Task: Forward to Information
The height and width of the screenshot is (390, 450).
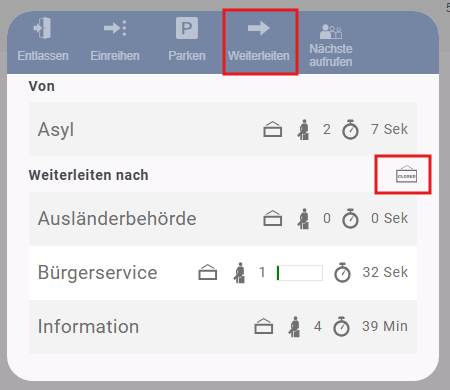Action: click(223, 327)
